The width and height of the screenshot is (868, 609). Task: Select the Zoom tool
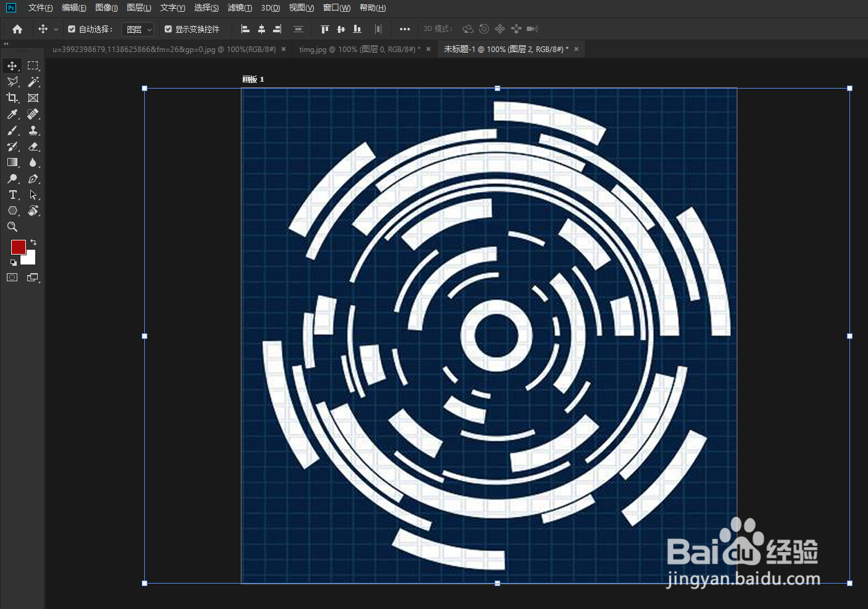pyautogui.click(x=12, y=227)
